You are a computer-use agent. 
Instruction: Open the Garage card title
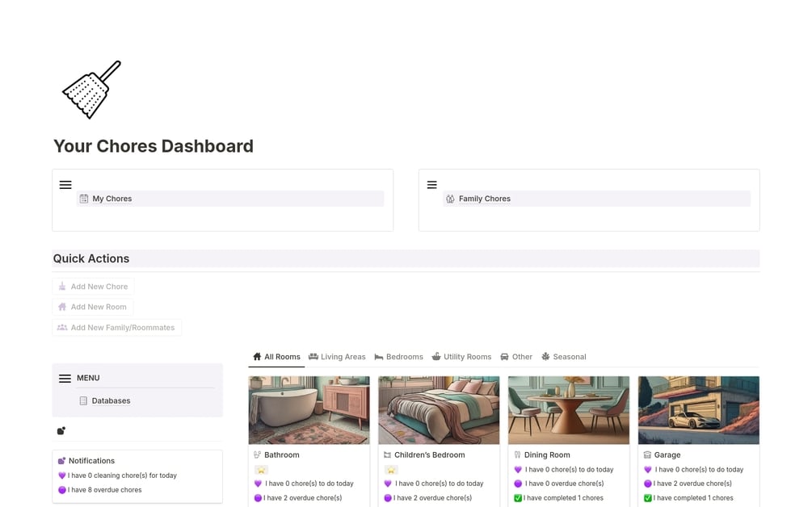(667, 455)
